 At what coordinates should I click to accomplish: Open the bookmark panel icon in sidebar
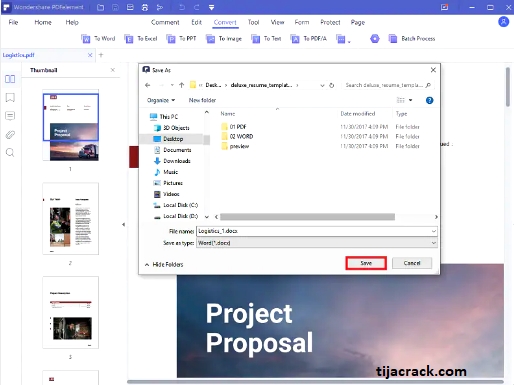coord(10,98)
